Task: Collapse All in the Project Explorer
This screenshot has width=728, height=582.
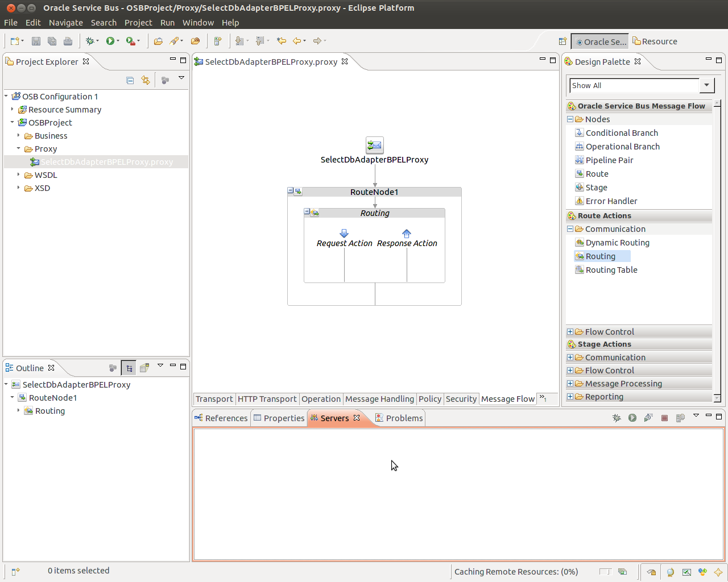Action: click(x=130, y=80)
